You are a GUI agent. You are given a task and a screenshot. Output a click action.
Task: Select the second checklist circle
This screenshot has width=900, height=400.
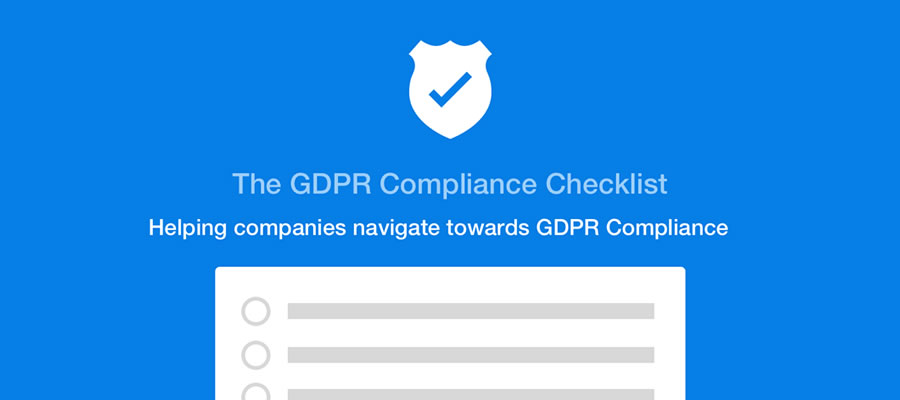coord(256,355)
